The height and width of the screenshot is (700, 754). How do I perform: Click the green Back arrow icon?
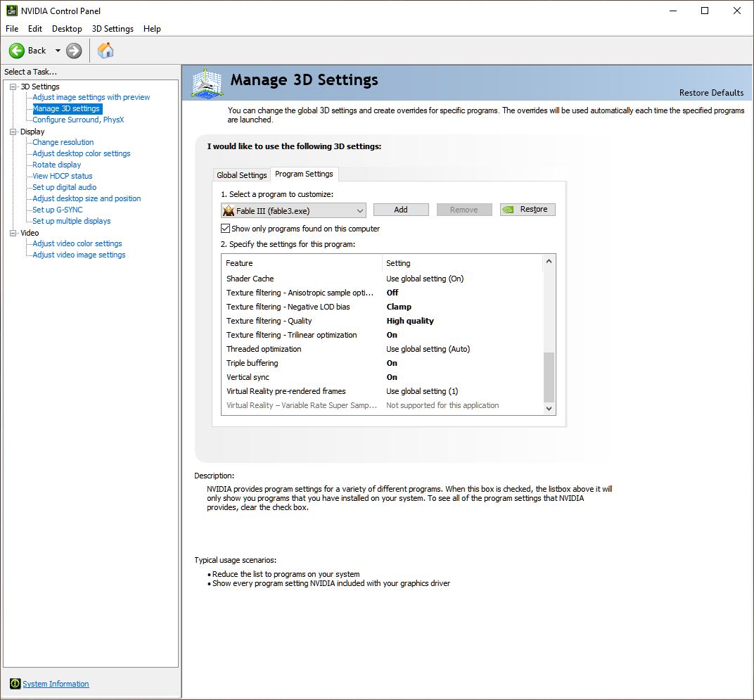[x=16, y=51]
